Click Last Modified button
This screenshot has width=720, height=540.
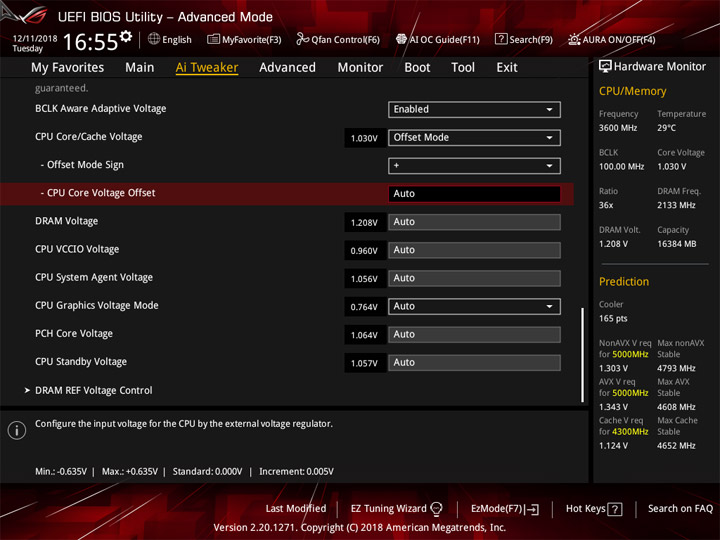click(x=296, y=508)
